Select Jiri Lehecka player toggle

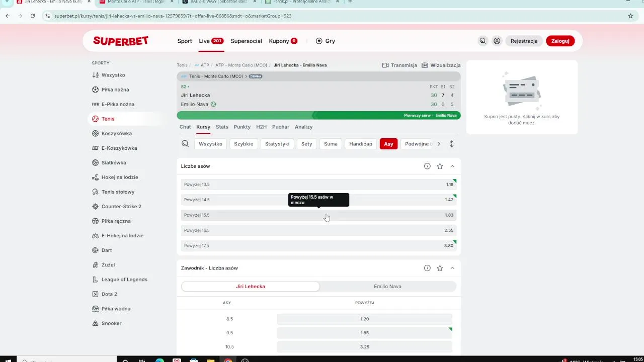click(251, 286)
